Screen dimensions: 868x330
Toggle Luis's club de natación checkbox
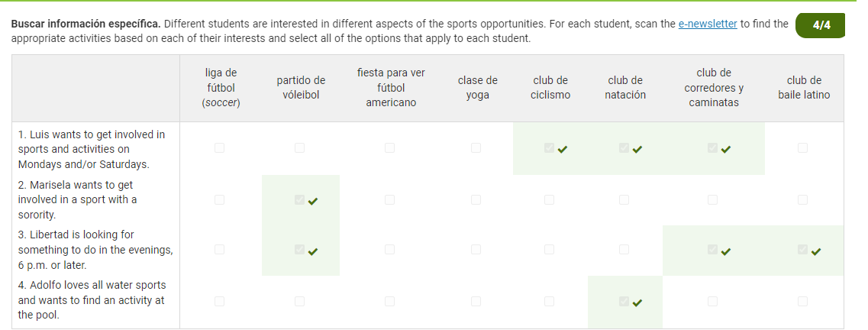tap(624, 148)
